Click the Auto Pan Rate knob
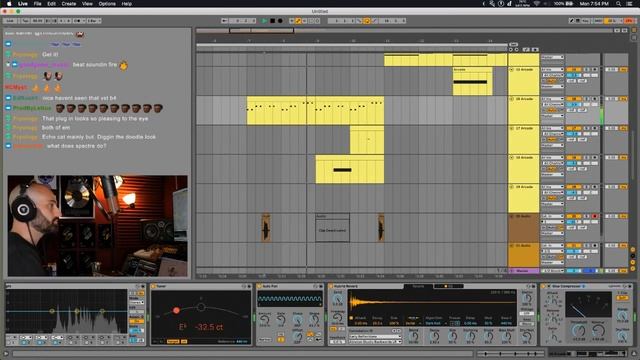Image resolution: width=640 pixels, height=360 pixels. [281, 320]
